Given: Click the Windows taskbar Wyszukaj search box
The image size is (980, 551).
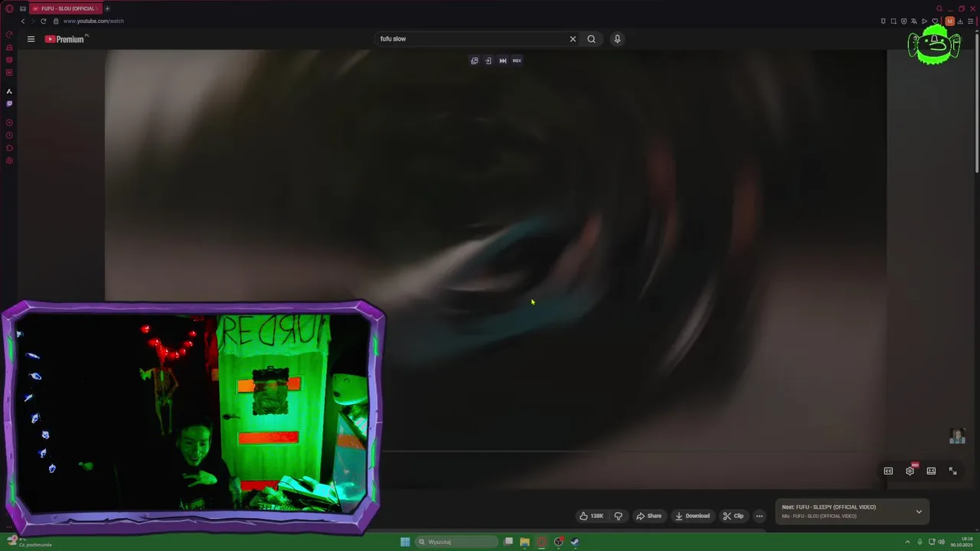Looking at the screenshot, I should coord(457,542).
